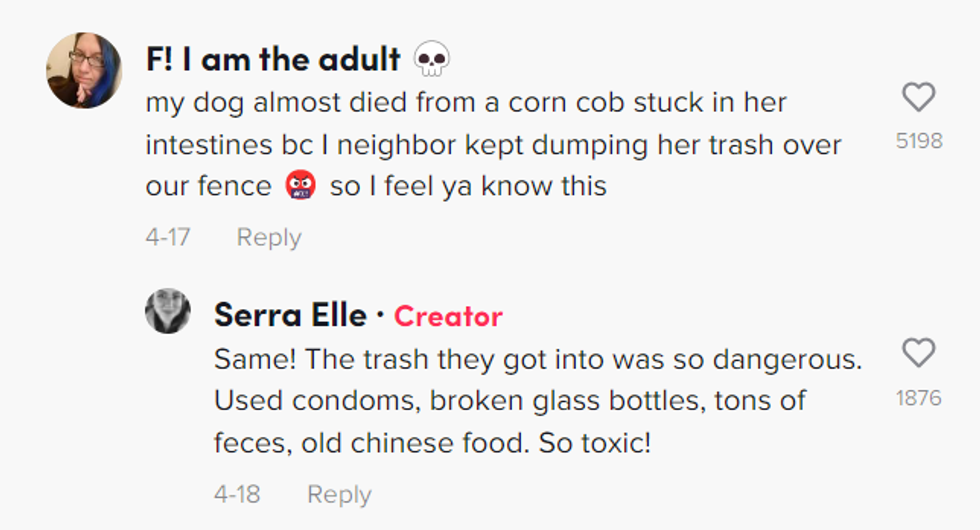Like Serra Elle's reply with the heart
The height and width of the screenshot is (530, 980).
918,353
